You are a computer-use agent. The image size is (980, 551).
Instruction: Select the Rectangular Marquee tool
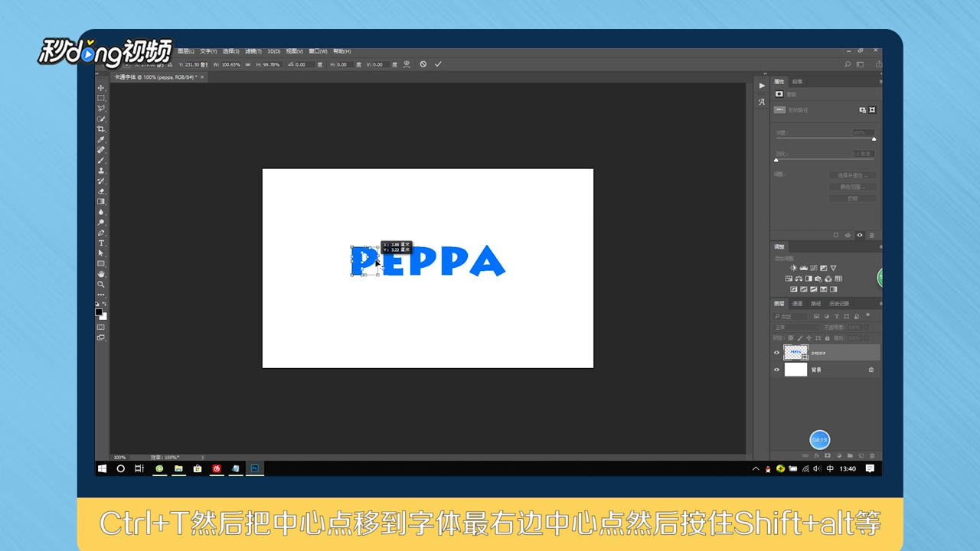(x=101, y=98)
